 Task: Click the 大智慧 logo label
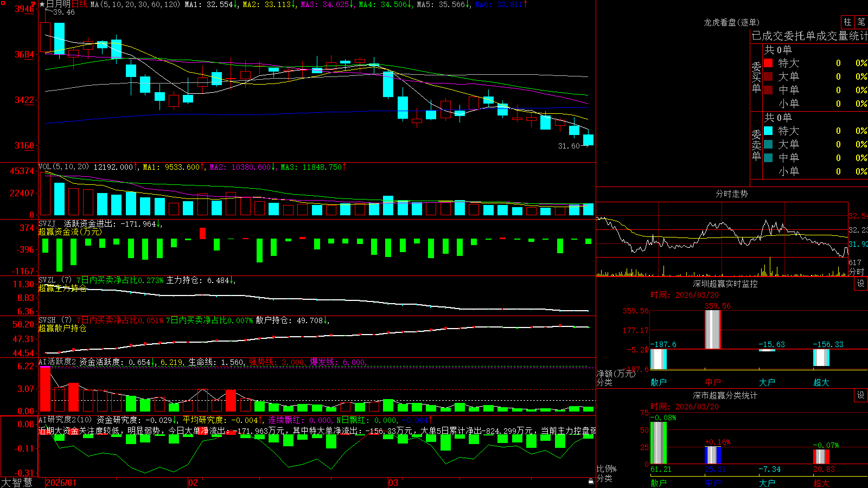17,483
